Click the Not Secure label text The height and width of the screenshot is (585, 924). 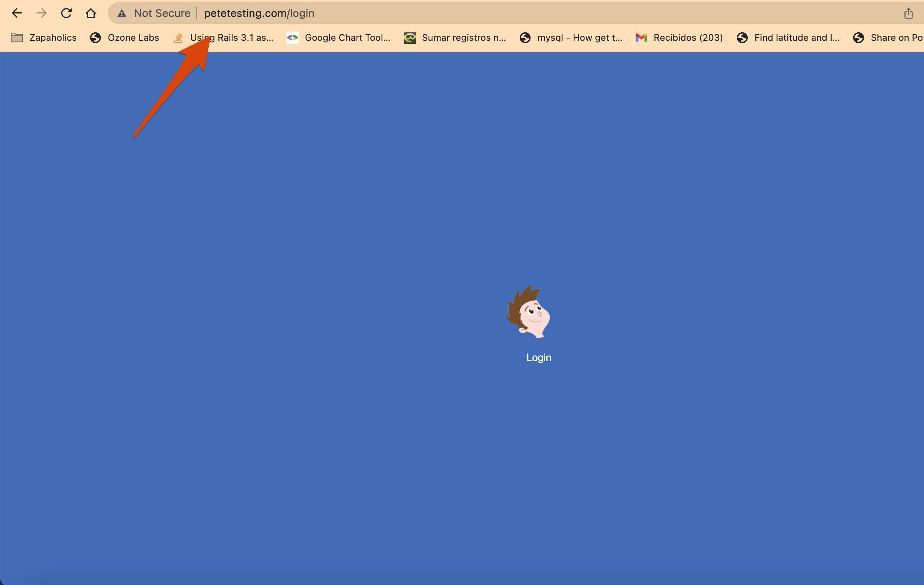(x=162, y=13)
